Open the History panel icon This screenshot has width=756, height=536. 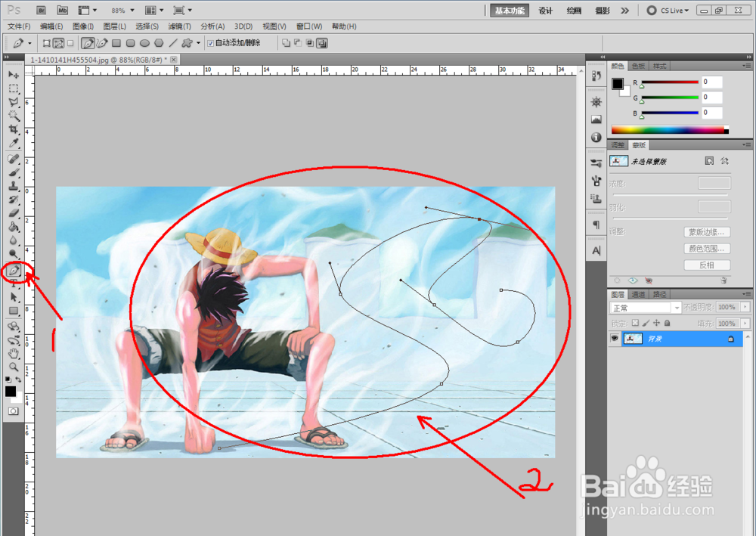click(596, 76)
